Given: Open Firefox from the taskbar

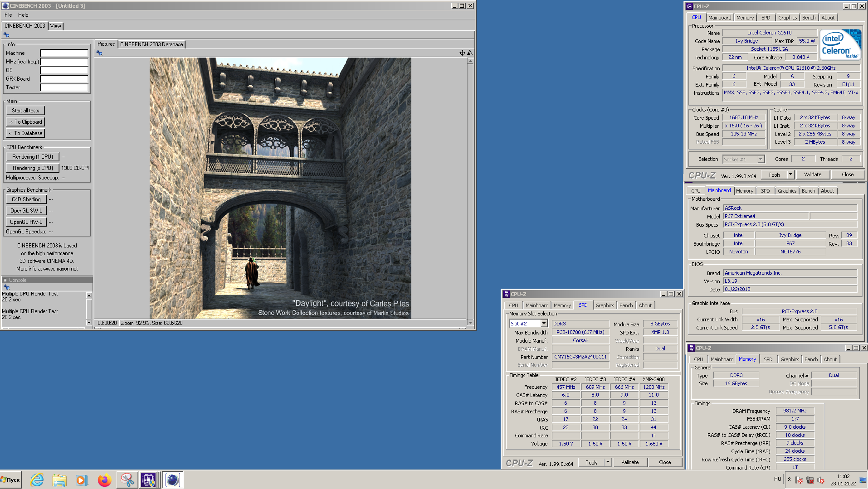Looking at the screenshot, I should click(104, 479).
